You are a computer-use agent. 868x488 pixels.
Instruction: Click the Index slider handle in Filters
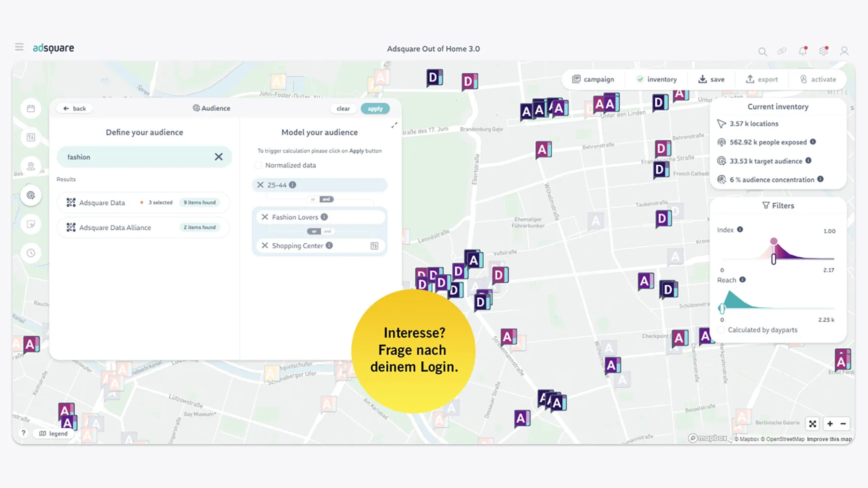(773, 259)
